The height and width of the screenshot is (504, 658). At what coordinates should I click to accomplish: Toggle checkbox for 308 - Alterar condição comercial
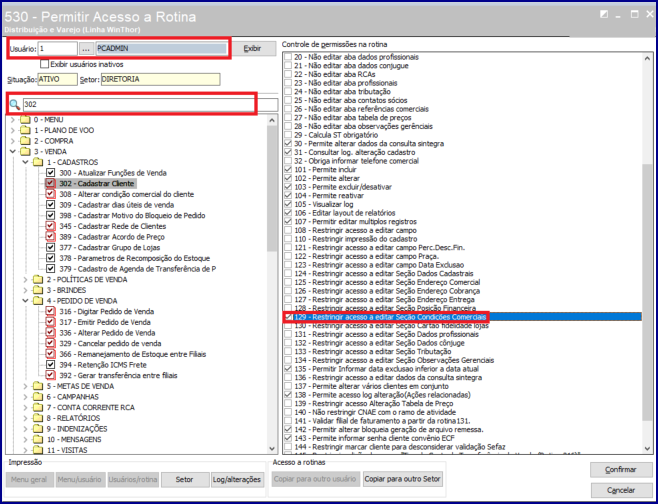click(50, 194)
